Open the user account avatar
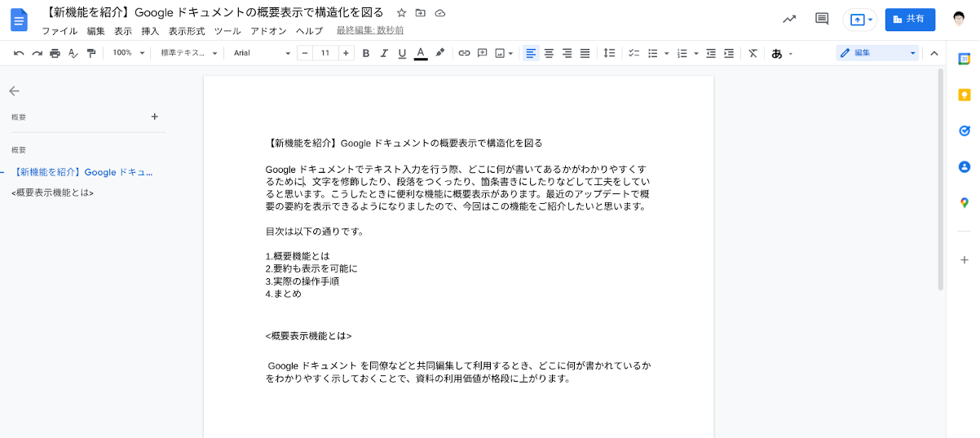The height and width of the screenshot is (438, 980). tap(960, 20)
